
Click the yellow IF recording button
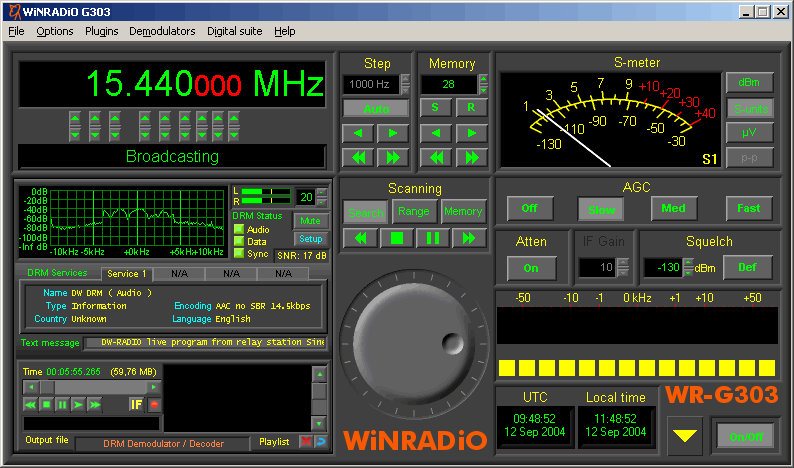point(137,404)
